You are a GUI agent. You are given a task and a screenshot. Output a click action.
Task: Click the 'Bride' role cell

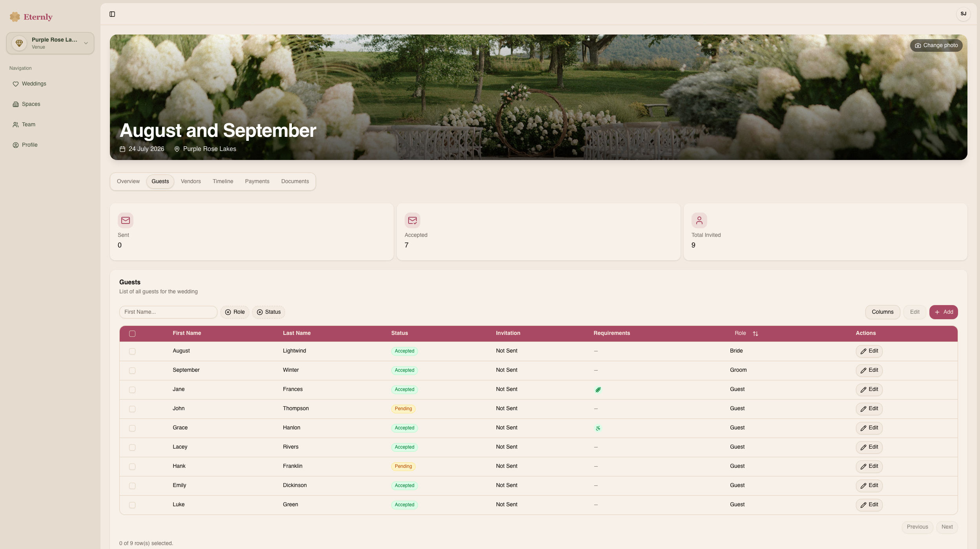[x=736, y=351]
